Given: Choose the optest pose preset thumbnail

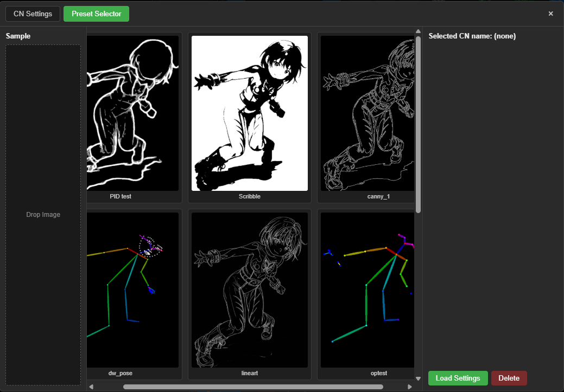Looking at the screenshot, I should (x=367, y=290).
